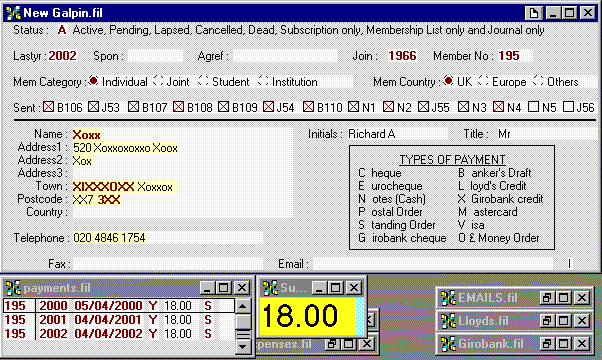Maximize the payments.fil window
The width and height of the screenshot is (602, 360).
point(224,287)
